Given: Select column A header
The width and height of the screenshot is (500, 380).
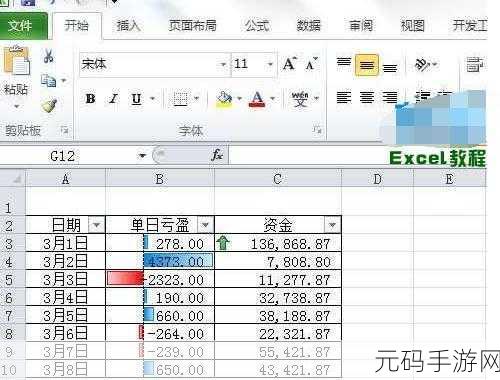Looking at the screenshot, I should pyautogui.click(x=65, y=179).
